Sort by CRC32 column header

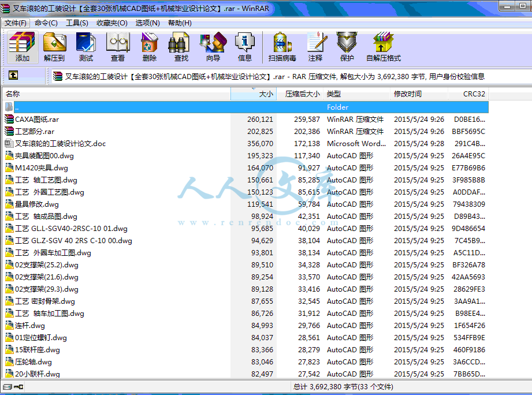tap(468, 94)
